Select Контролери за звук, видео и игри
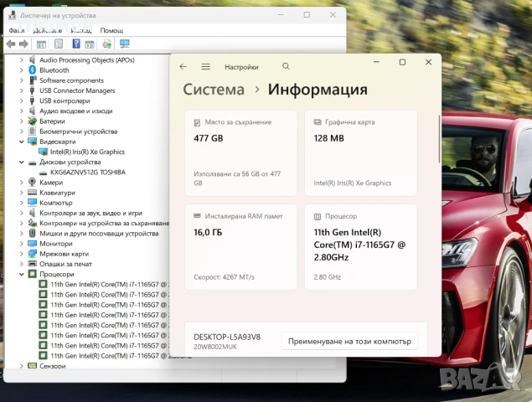This screenshot has height=402, width=532. 91,213
